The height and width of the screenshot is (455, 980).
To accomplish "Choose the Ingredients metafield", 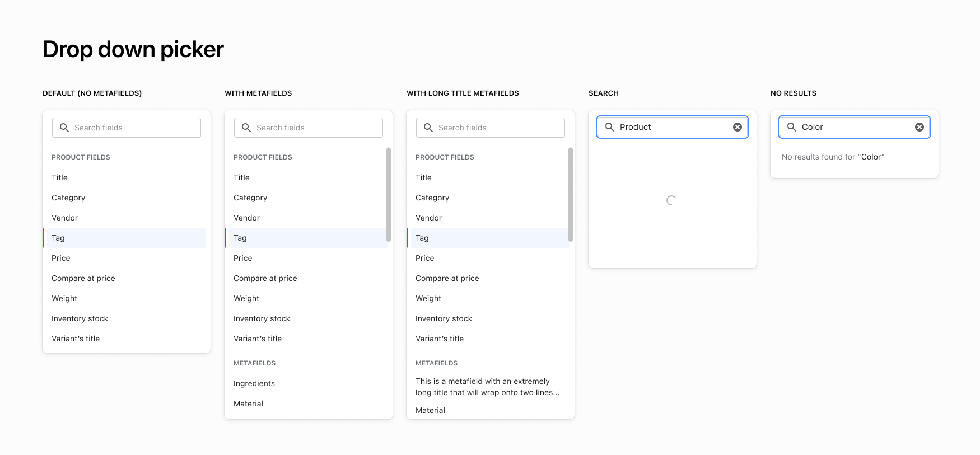I will tap(306, 383).
